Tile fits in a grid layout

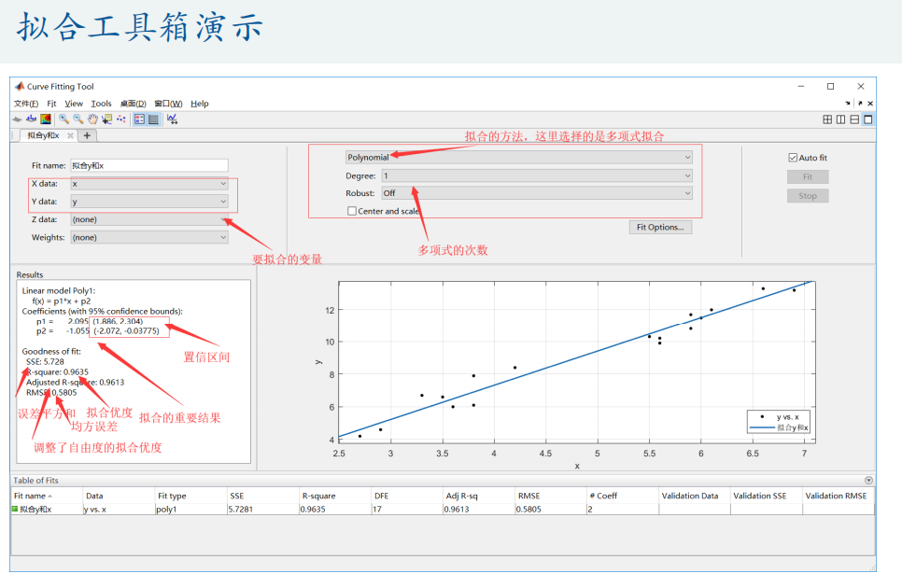(827, 119)
